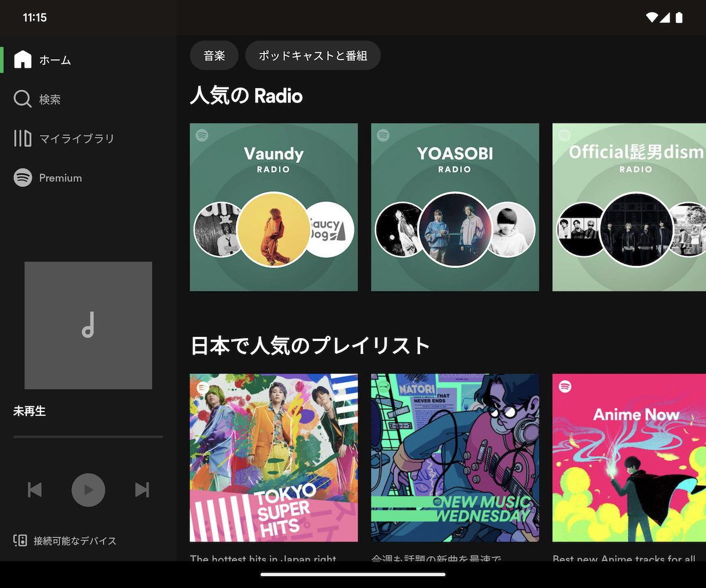Select the 音楽 filter chip

click(x=214, y=55)
